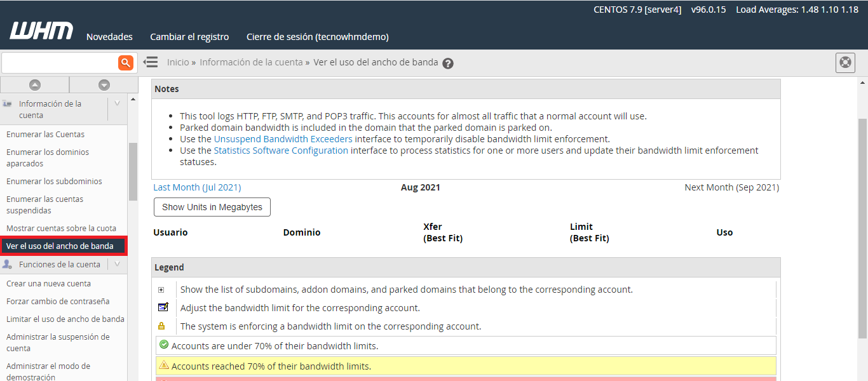Expand all sidebar sections with down arrow
The width and height of the screenshot is (868, 381).
click(x=104, y=85)
